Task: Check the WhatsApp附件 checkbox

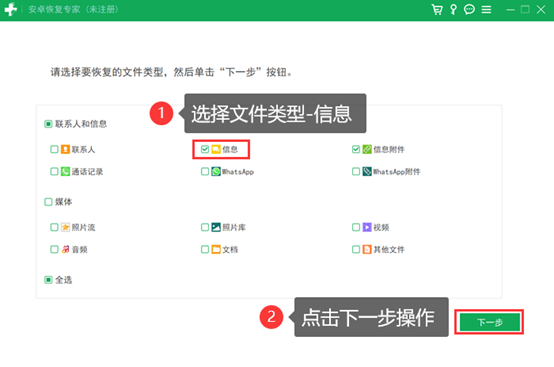Action: click(x=356, y=172)
